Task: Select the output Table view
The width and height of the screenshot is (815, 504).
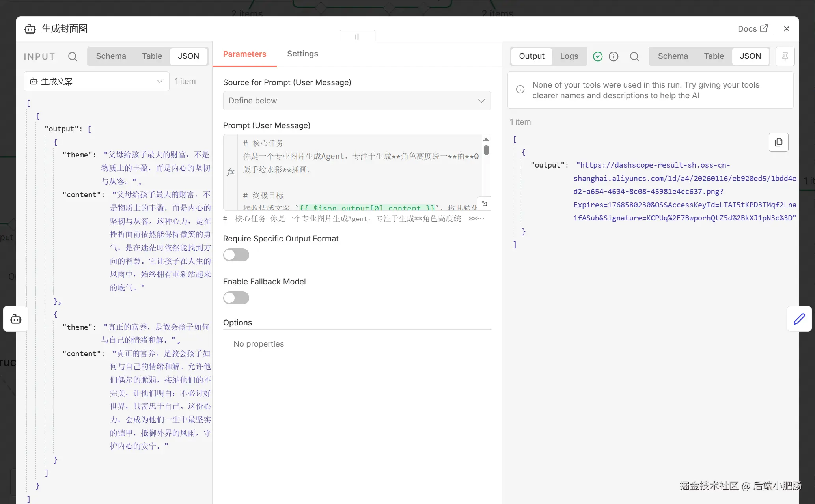Action: point(714,56)
